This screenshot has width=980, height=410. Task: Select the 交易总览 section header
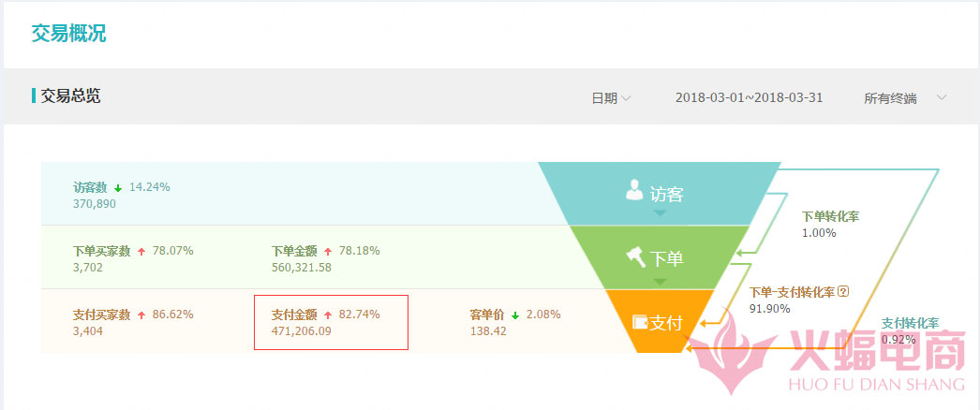[x=70, y=95]
